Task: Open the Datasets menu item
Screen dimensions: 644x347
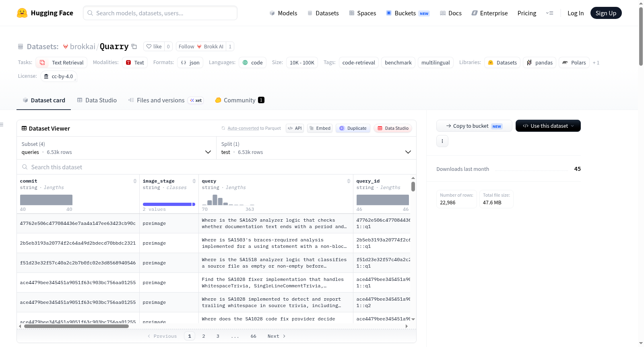Action: coord(323,13)
